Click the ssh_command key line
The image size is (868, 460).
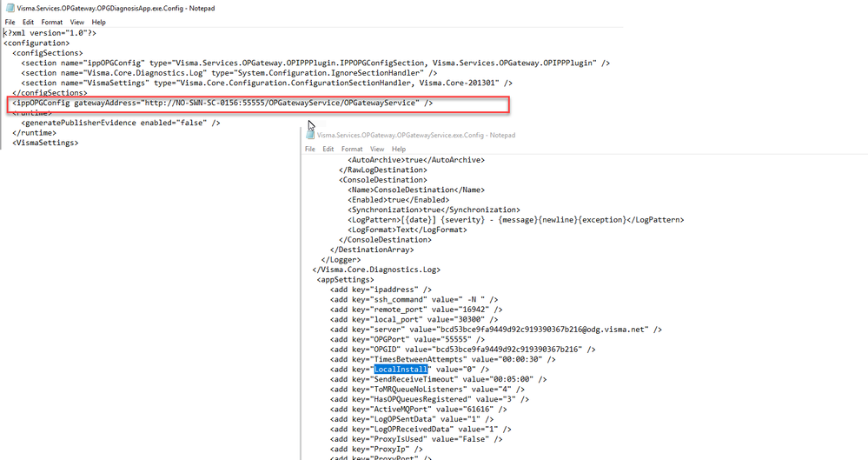tap(414, 300)
